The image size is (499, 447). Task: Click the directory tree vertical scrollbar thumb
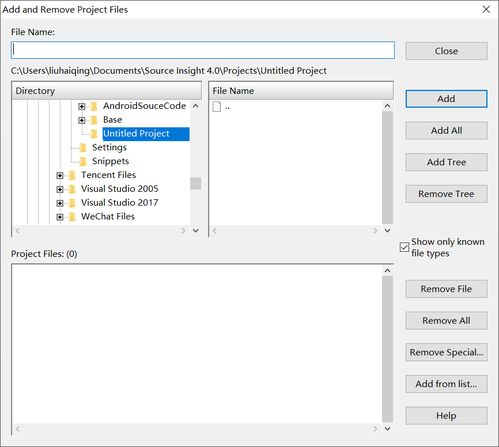pos(196,183)
